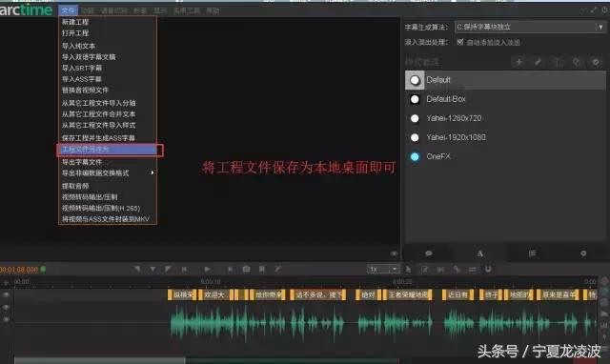Toggle 自动添加淡入淡出 checkbox
610x364 pixels.
tap(460, 42)
